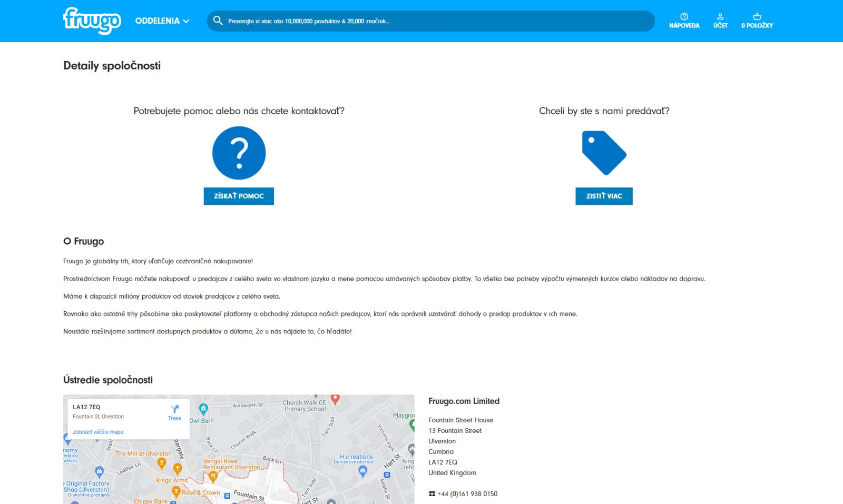Click the blue price tag icon
This screenshot has width=843, height=504.
point(604,153)
